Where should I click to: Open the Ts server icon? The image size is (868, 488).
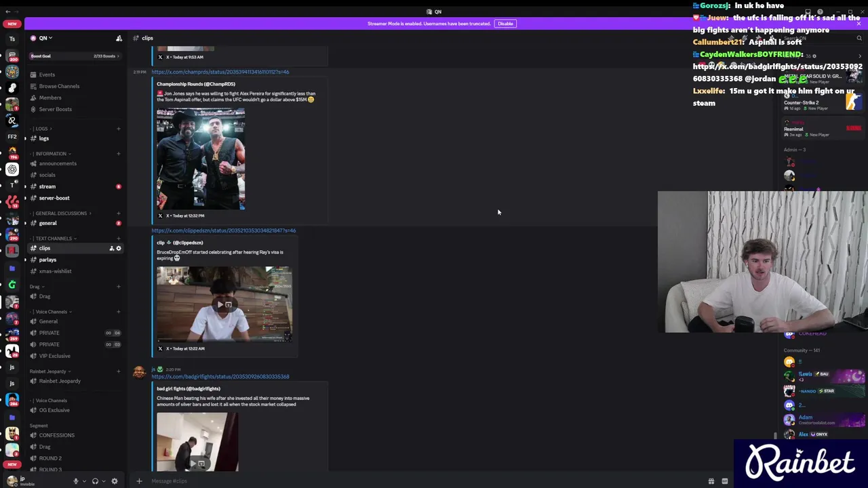pos(12,39)
